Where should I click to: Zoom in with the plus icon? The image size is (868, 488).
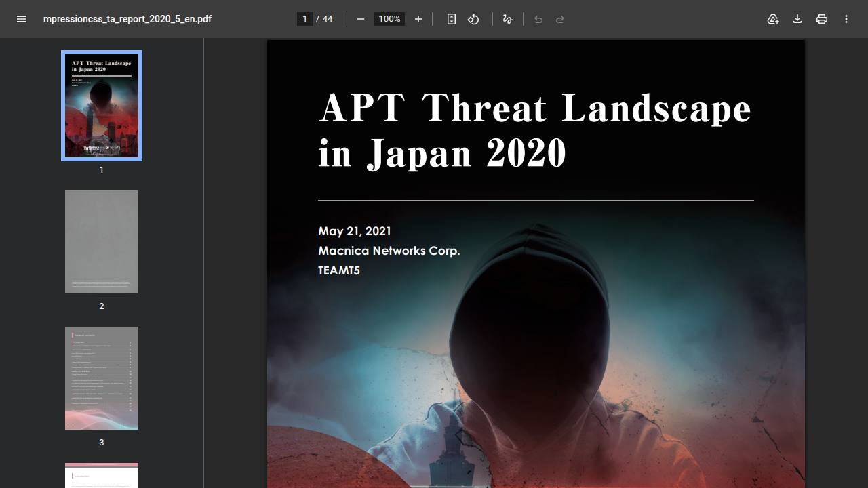418,19
